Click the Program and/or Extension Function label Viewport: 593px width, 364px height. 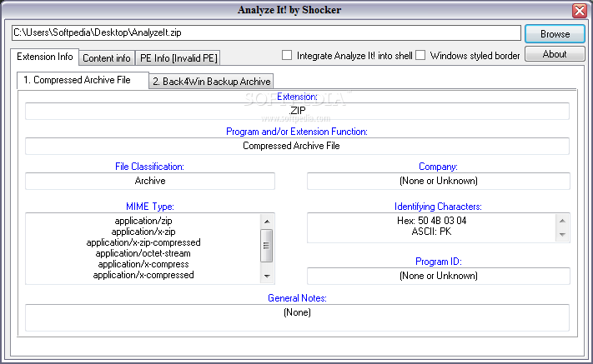click(x=297, y=132)
